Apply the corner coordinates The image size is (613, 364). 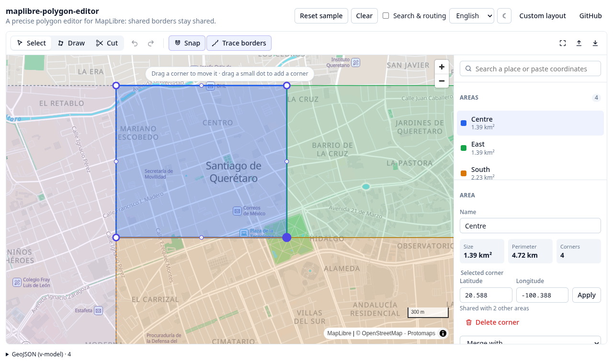(x=587, y=295)
